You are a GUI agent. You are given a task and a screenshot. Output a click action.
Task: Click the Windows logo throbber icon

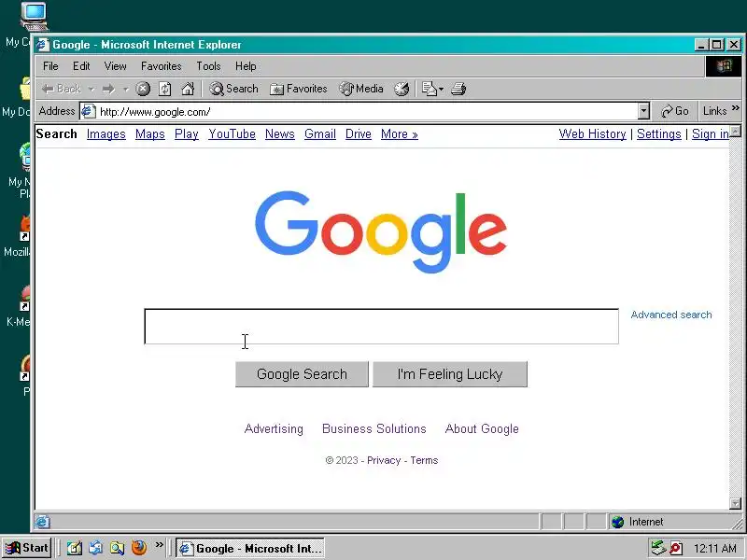723,66
